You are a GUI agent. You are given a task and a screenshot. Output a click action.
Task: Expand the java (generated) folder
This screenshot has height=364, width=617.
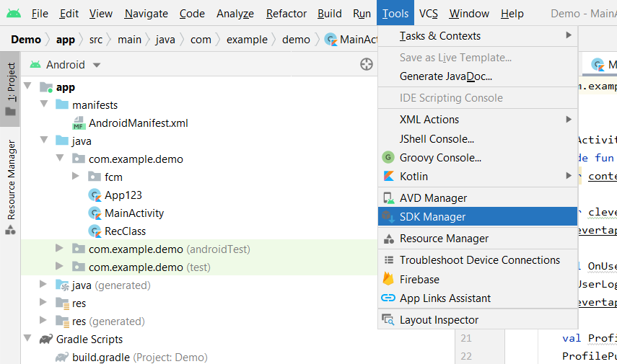[x=43, y=284]
